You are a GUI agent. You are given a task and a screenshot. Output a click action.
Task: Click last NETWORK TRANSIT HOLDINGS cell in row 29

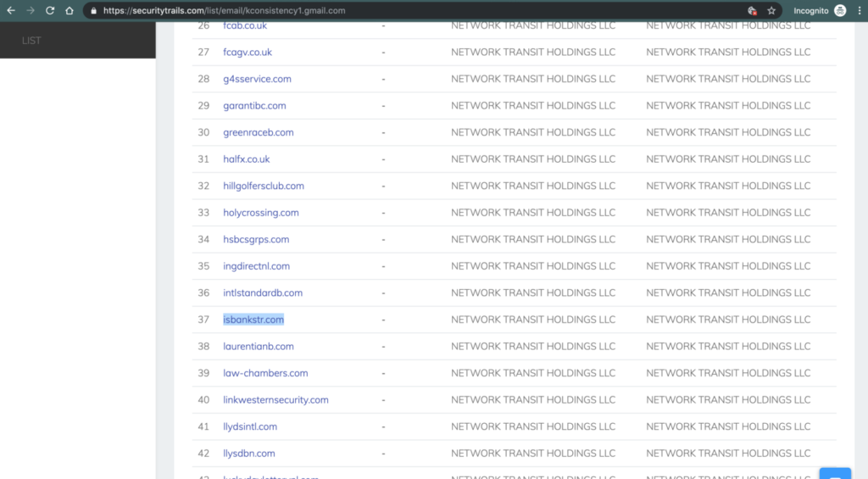coord(728,105)
